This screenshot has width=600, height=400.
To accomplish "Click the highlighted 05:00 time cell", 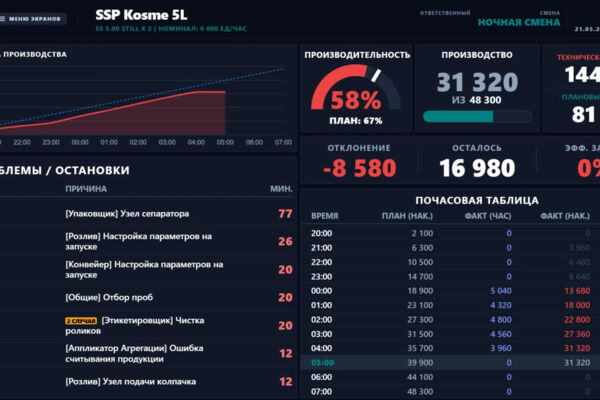I will 323,362.
